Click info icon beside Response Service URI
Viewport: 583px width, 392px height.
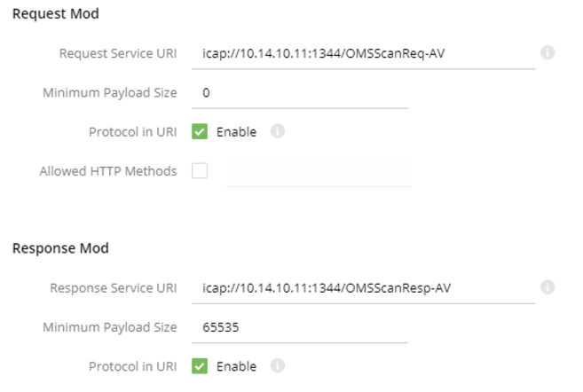[x=548, y=286]
